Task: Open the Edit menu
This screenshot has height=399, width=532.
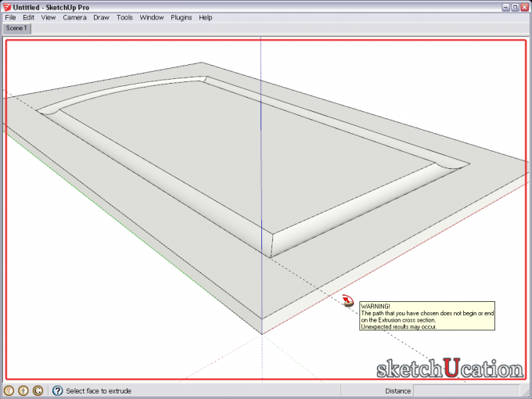Action: click(28, 17)
